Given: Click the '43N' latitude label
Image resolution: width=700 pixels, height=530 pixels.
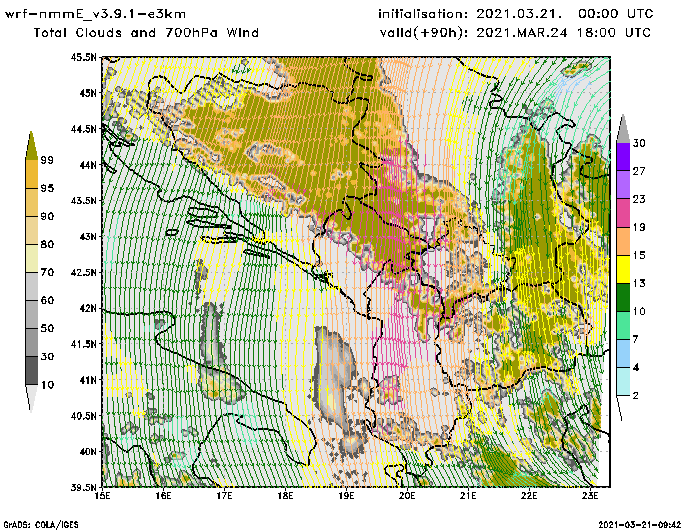Looking at the screenshot, I should point(88,236).
